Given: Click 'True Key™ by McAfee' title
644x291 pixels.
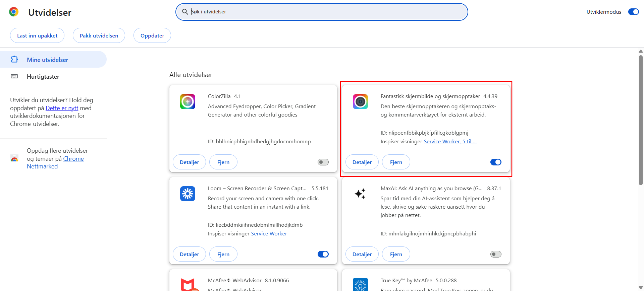Looking at the screenshot, I should point(407,281).
